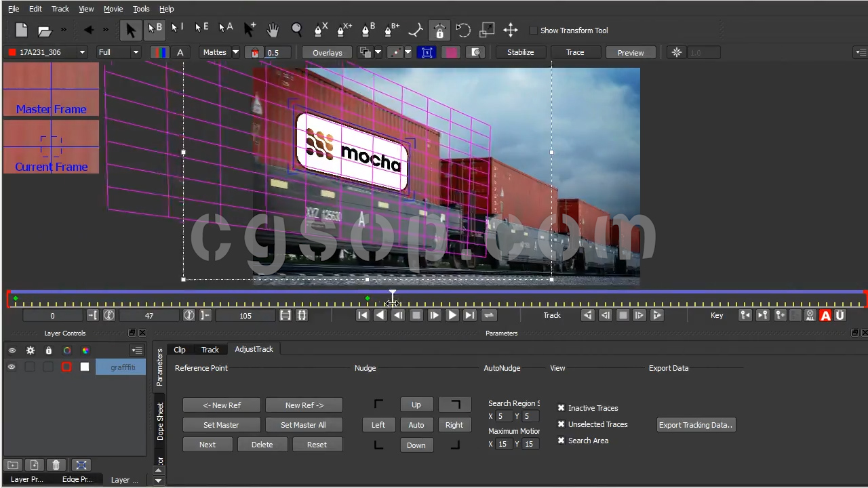This screenshot has height=488, width=868.
Task: Toggle lock box for the grafffiti layer
Action: point(48,367)
